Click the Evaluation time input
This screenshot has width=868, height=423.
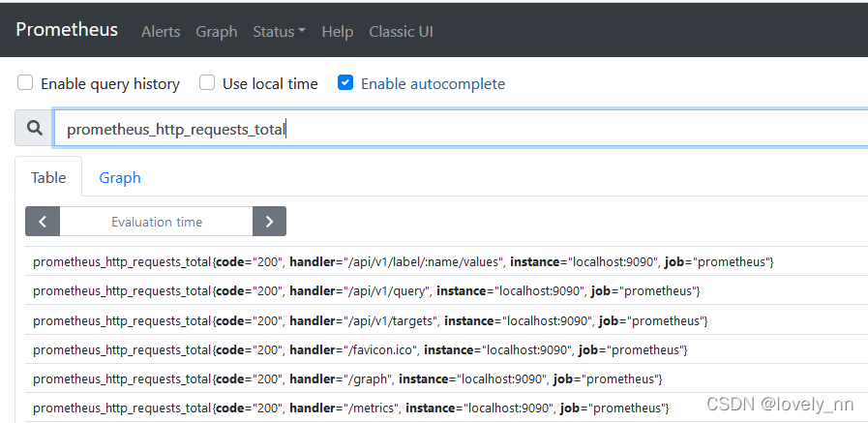[x=157, y=222]
